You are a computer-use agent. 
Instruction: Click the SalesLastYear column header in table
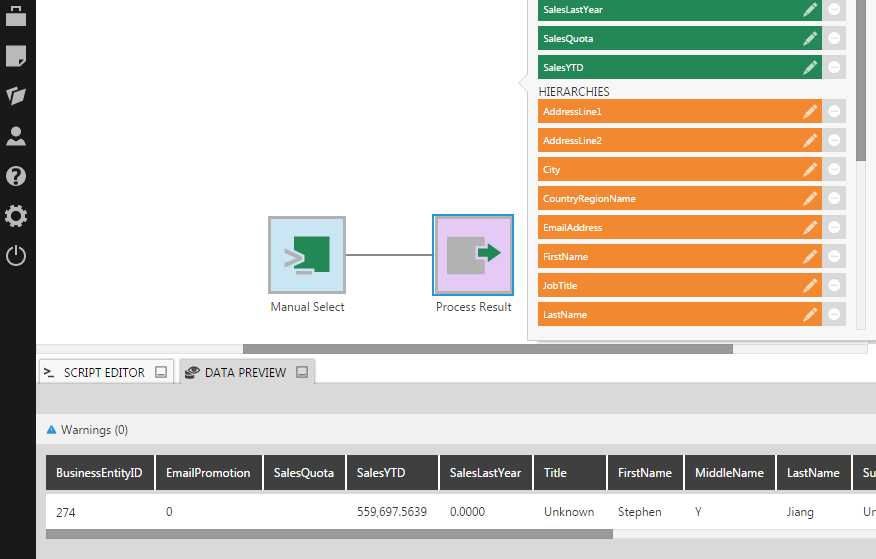pos(485,473)
